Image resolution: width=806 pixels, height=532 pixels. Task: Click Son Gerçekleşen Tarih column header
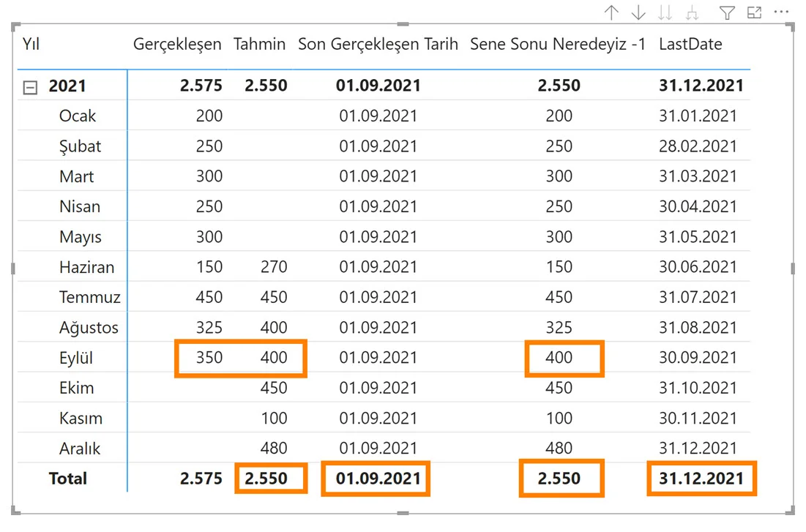point(378,44)
